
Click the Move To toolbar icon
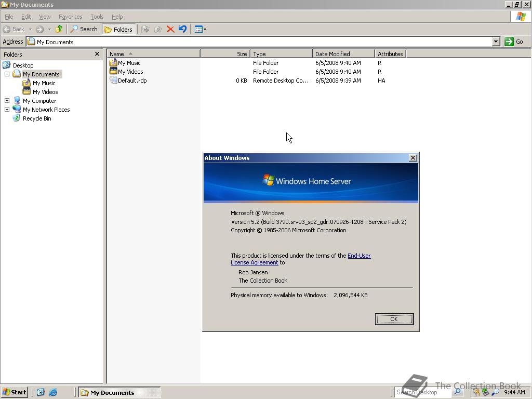tap(145, 29)
